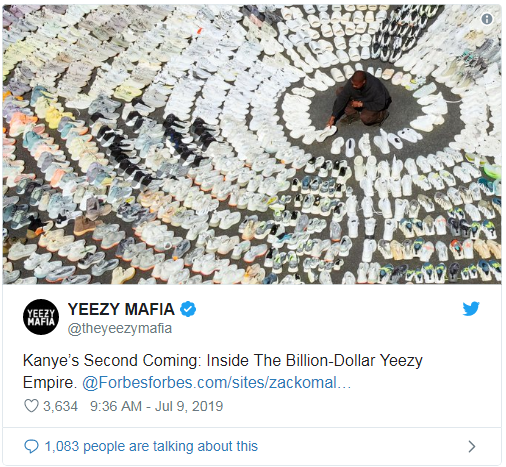Open the Twitter bird logo

click(471, 309)
